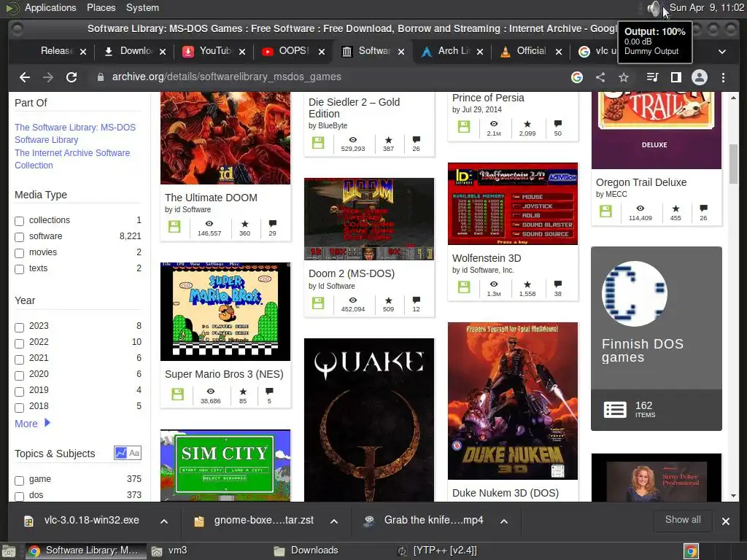Open the Wolfenstein 3D title link
747x560 pixels.
point(487,258)
